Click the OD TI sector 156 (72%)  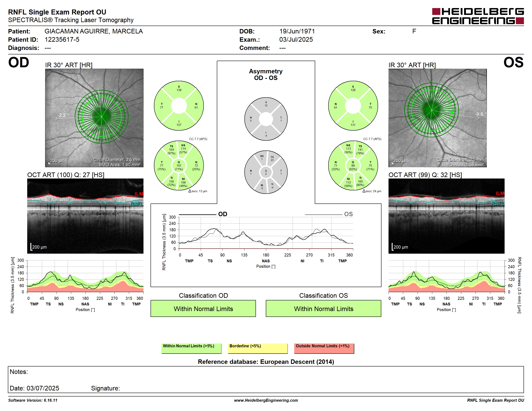coord(171,181)
